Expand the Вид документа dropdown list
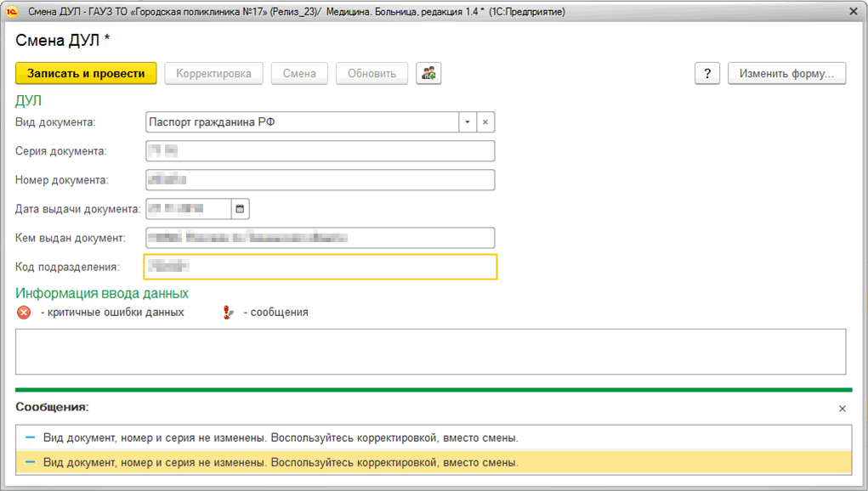Viewport: 868px width, 491px height. click(467, 122)
